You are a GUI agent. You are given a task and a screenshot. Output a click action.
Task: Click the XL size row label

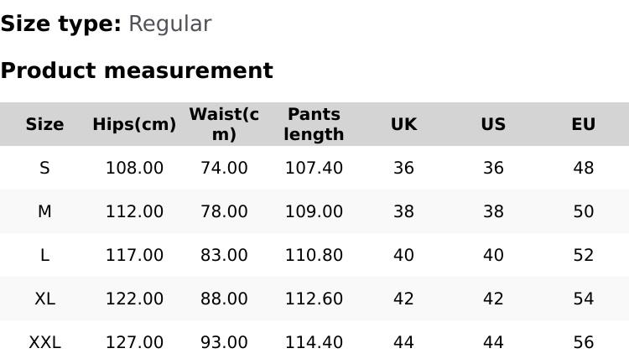coord(44,299)
